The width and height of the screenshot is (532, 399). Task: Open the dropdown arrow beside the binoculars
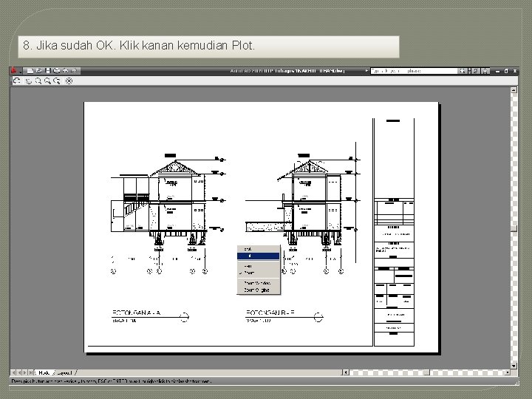pos(469,71)
